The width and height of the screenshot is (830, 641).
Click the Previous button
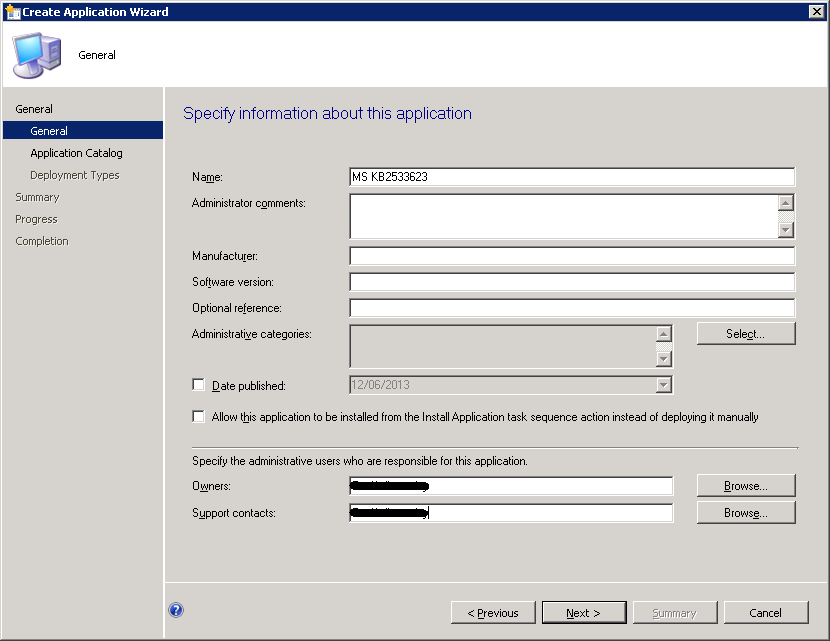(490, 613)
